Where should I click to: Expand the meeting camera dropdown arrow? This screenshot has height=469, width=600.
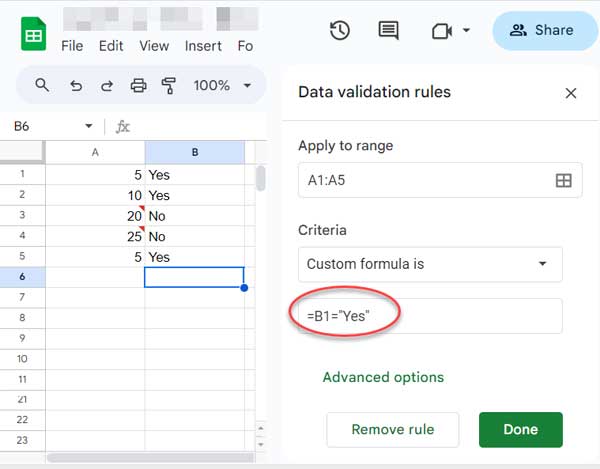tap(466, 30)
